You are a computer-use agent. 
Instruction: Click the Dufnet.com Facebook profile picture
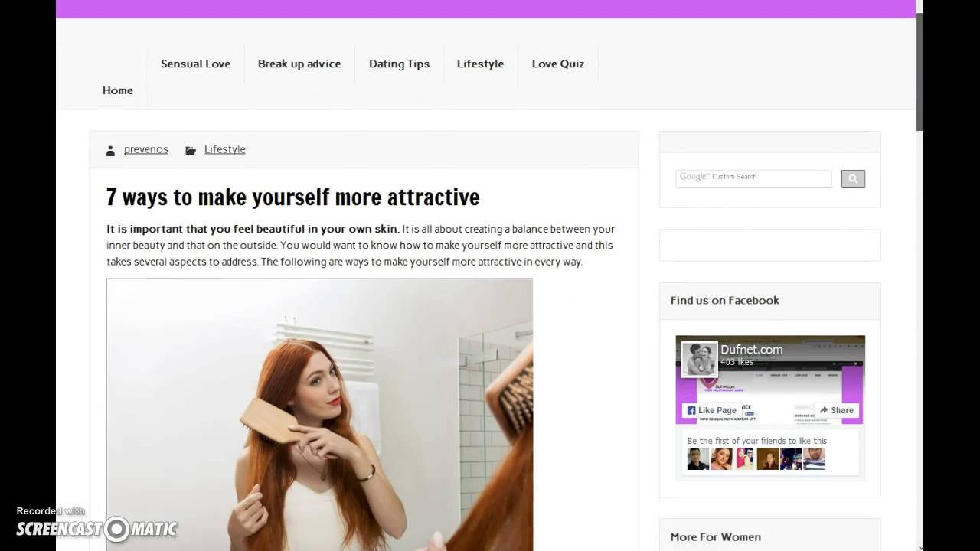click(699, 359)
